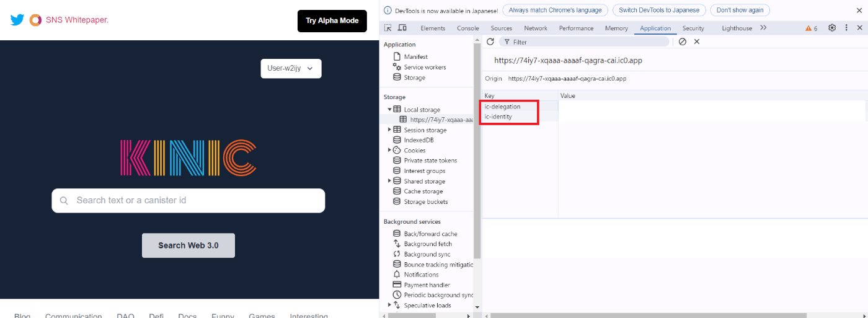The image size is (868, 318).
Task: Collapse the Local storage tree node
Action: (390, 110)
